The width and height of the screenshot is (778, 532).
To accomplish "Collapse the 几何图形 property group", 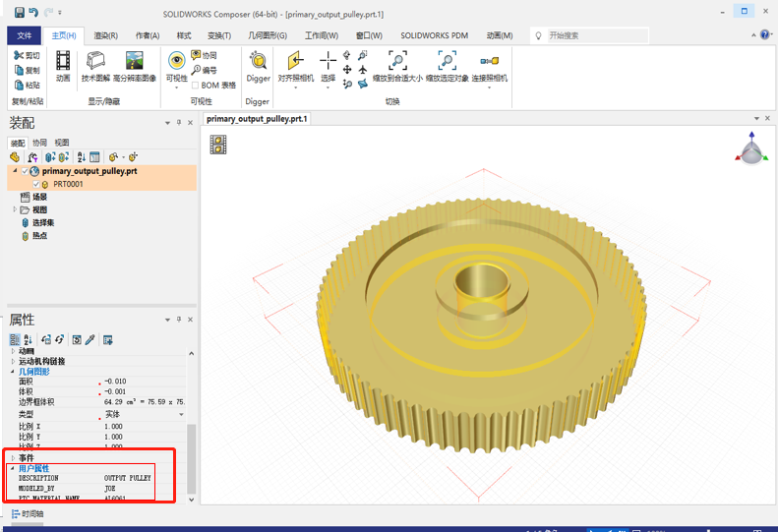I will tap(13, 371).
